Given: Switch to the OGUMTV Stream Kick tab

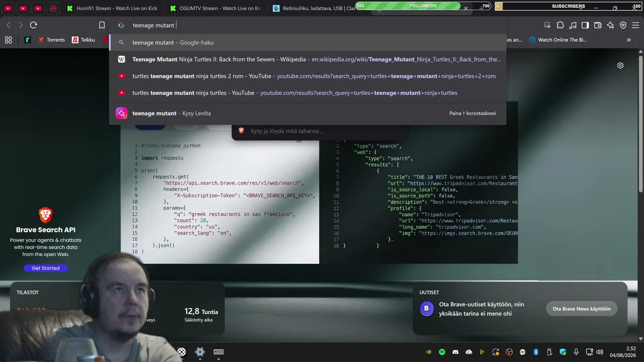Looking at the screenshot, I should pos(215,8).
